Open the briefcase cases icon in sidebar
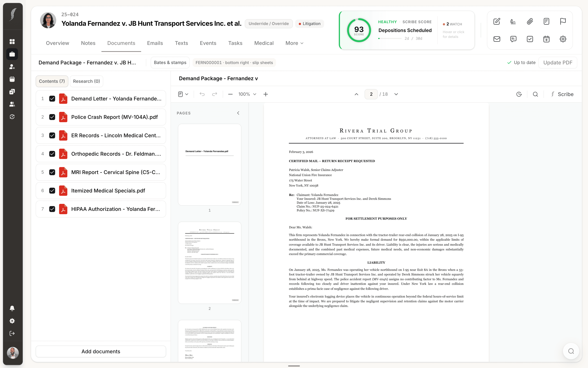The height and width of the screenshot is (368, 588). point(12,54)
